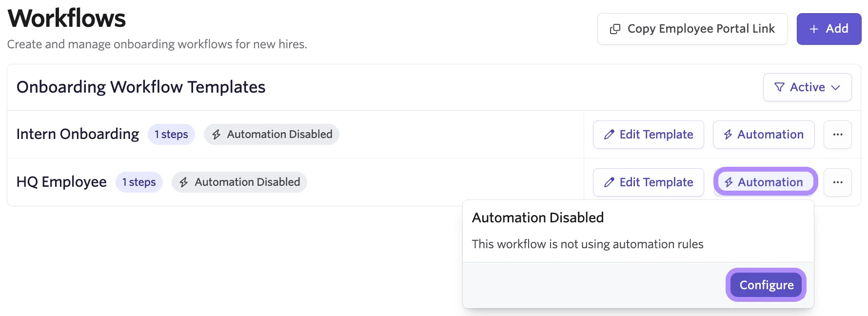Click the lightning icon in Intern Onboarding's Disabled badge

[217, 135]
